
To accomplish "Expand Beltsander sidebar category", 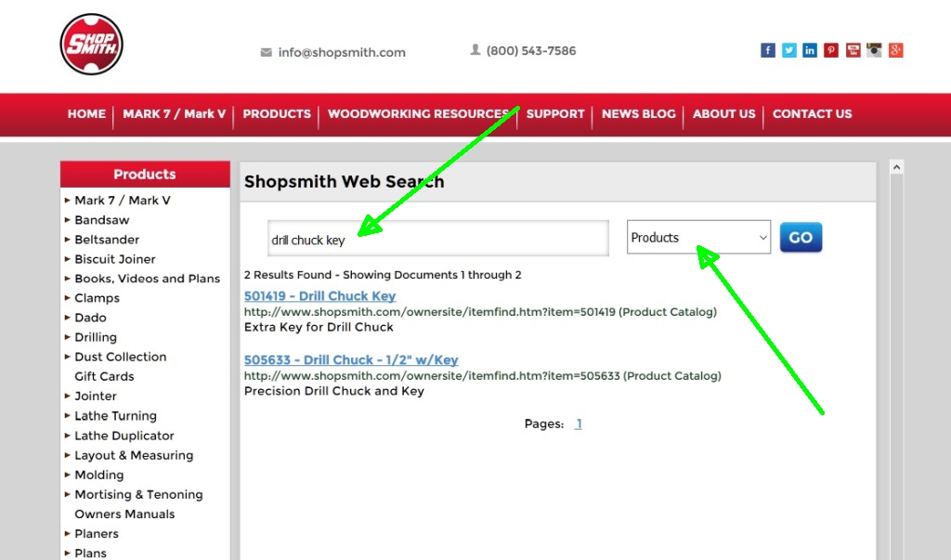I will (x=107, y=240).
